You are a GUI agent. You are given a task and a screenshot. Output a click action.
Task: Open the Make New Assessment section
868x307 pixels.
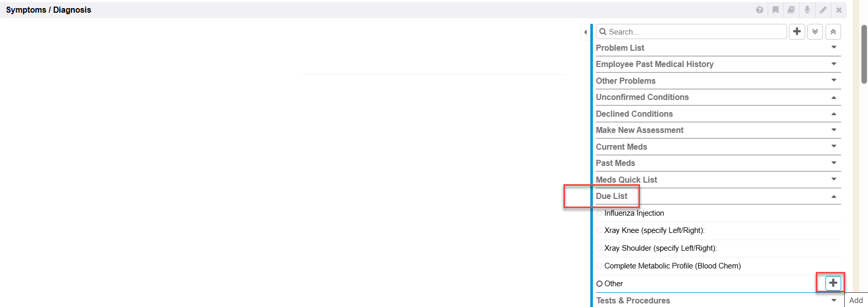639,130
